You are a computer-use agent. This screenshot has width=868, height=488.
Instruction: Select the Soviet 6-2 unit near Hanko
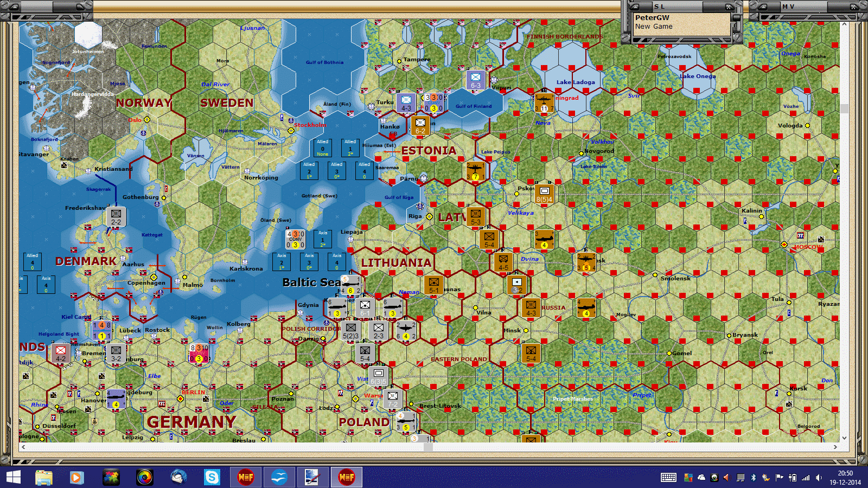click(420, 125)
